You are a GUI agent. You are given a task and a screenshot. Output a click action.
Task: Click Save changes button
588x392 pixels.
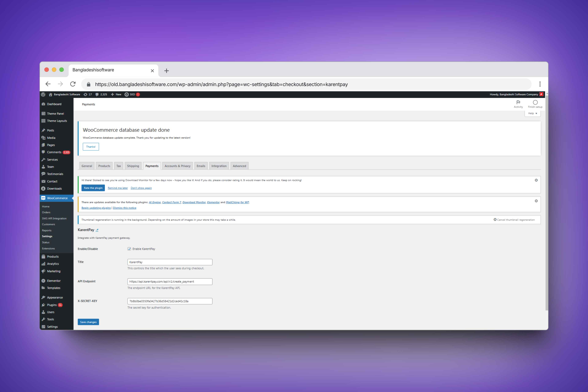(88, 322)
